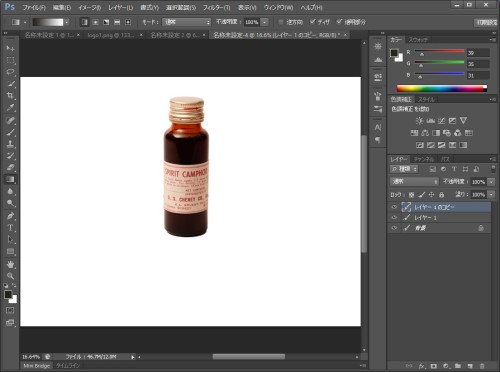This screenshot has width=500, height=372.
Task: Click the color spectrum ramp
Action: (442, 88)
